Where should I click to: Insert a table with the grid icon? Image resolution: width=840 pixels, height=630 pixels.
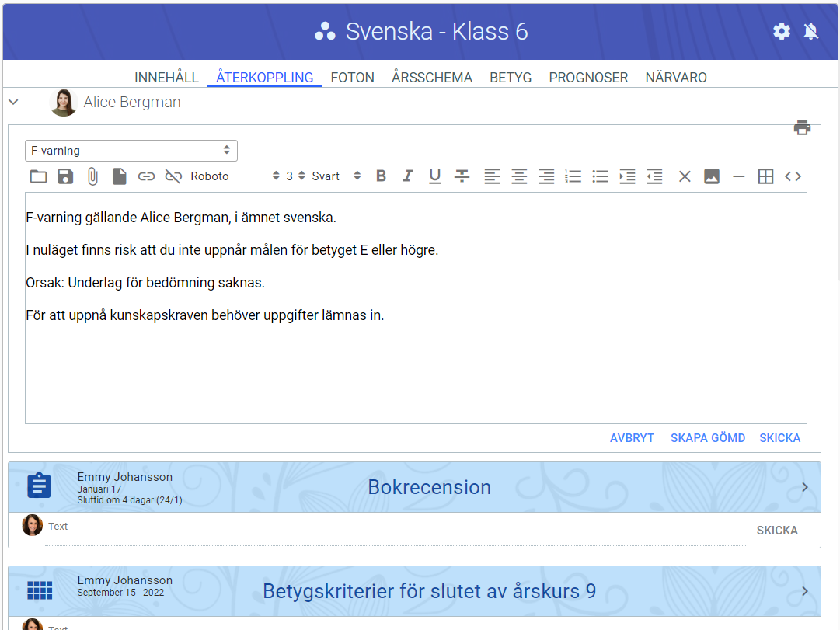(765, 176)
